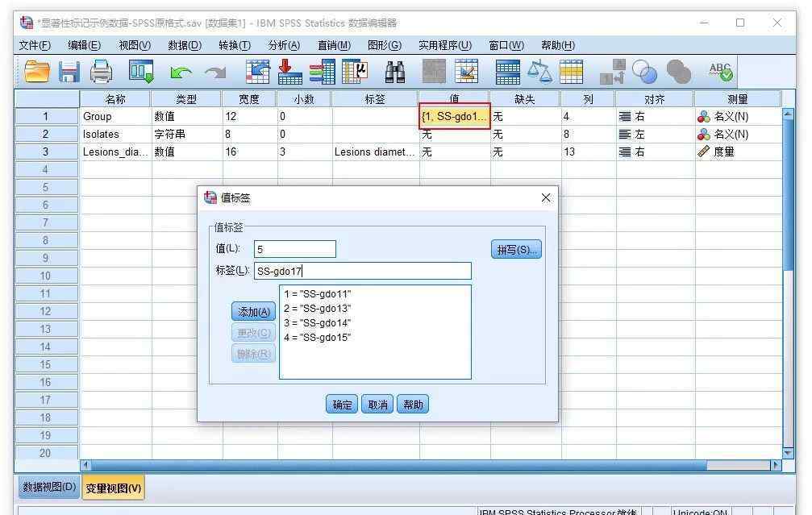Open the 文件(F) menu
Viewport: 812px width, 515px height.
click(35, 46)
